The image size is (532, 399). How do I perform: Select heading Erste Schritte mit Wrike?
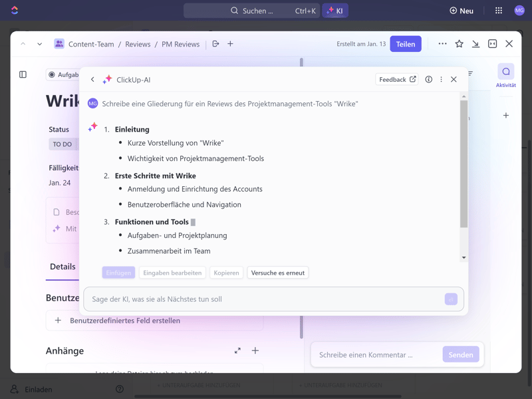pyautogui.click(x=156, y=176)
